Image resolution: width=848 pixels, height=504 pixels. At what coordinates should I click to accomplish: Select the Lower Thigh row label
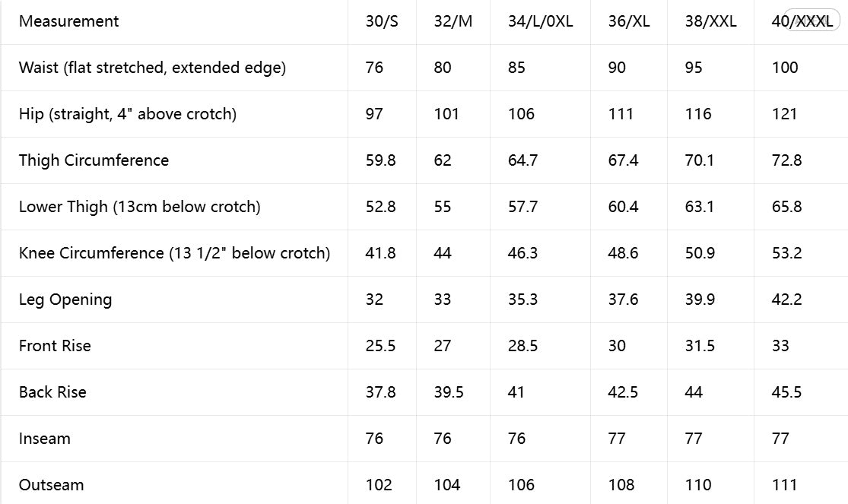point(139,207)
